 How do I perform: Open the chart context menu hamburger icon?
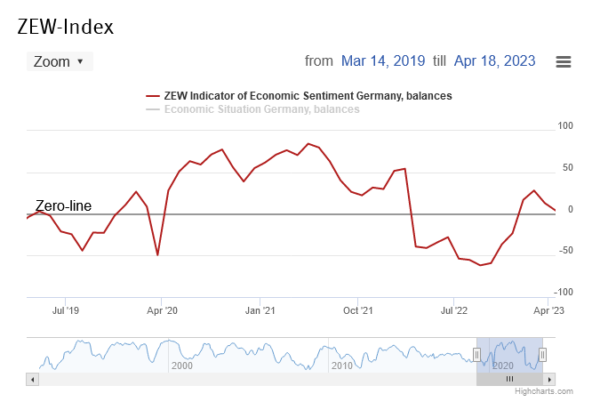tap(563, 62)
